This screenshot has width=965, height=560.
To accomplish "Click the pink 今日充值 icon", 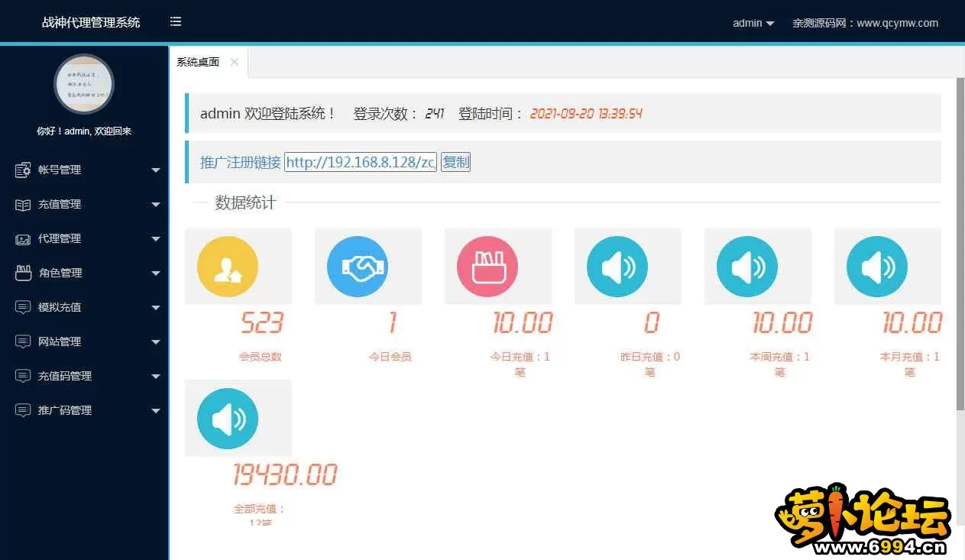I will point(487,267).
